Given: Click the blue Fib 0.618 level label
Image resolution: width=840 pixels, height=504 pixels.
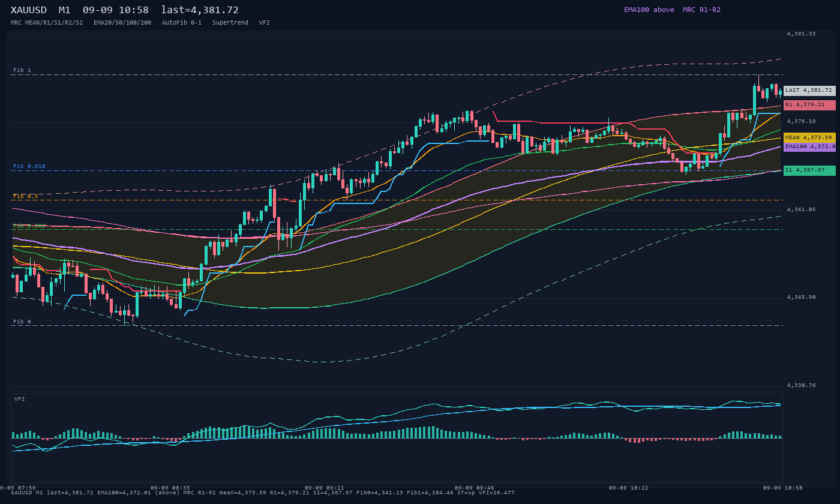Looking at the screenshot, I should (29, 166).
